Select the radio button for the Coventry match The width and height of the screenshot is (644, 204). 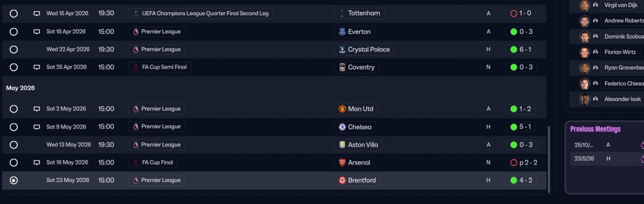(x=14, y=67)
